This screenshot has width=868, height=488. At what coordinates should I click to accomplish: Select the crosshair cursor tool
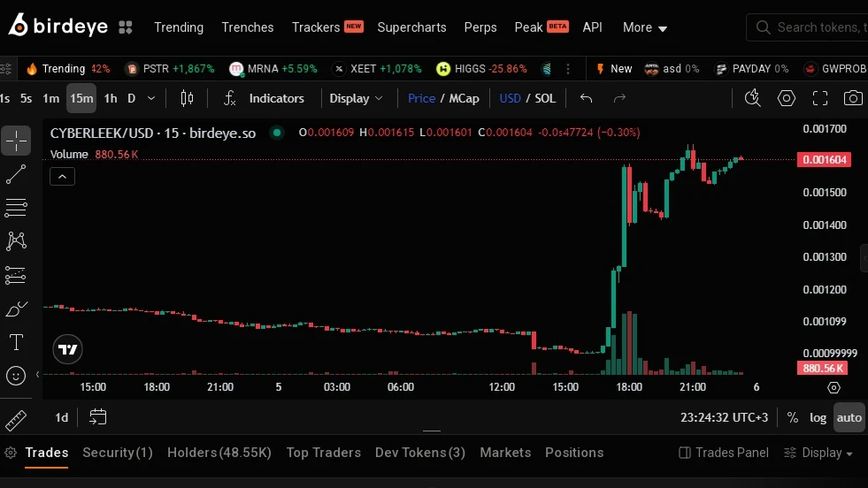[x=16, y=141]
